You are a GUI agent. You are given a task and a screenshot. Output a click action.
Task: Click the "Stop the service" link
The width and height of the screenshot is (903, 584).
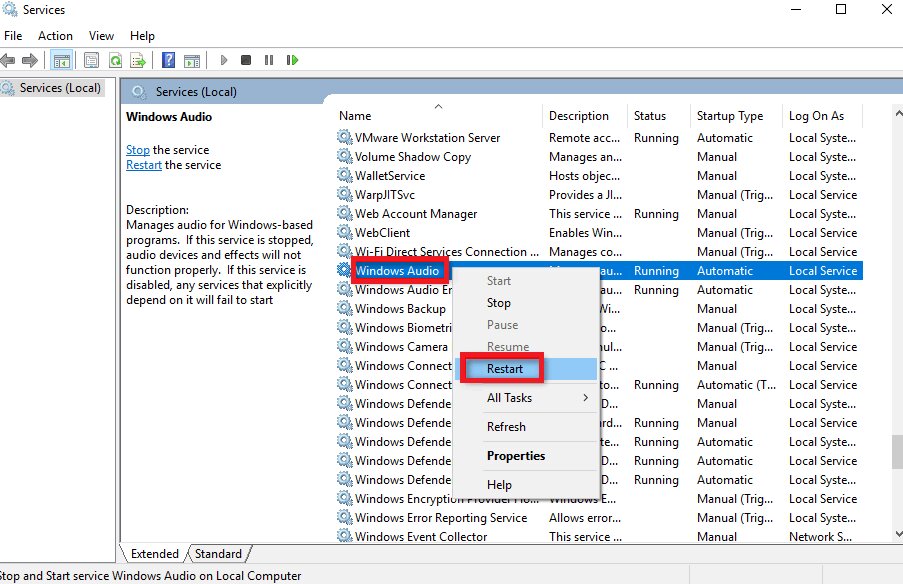(138, 149)
